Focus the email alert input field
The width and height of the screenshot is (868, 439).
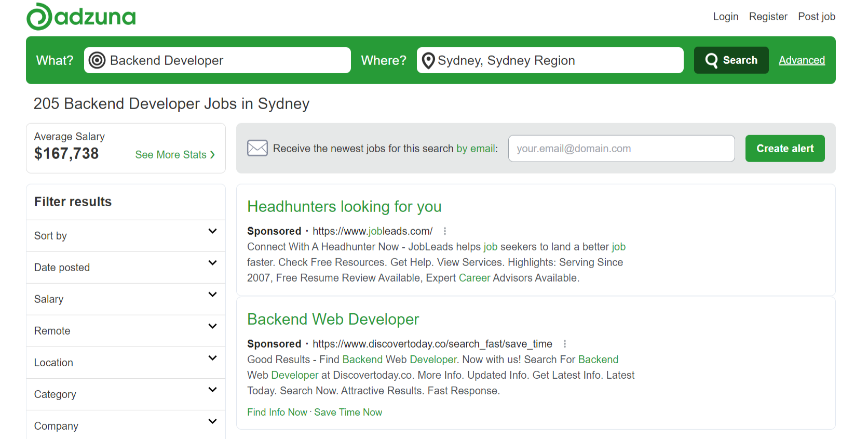621,149
